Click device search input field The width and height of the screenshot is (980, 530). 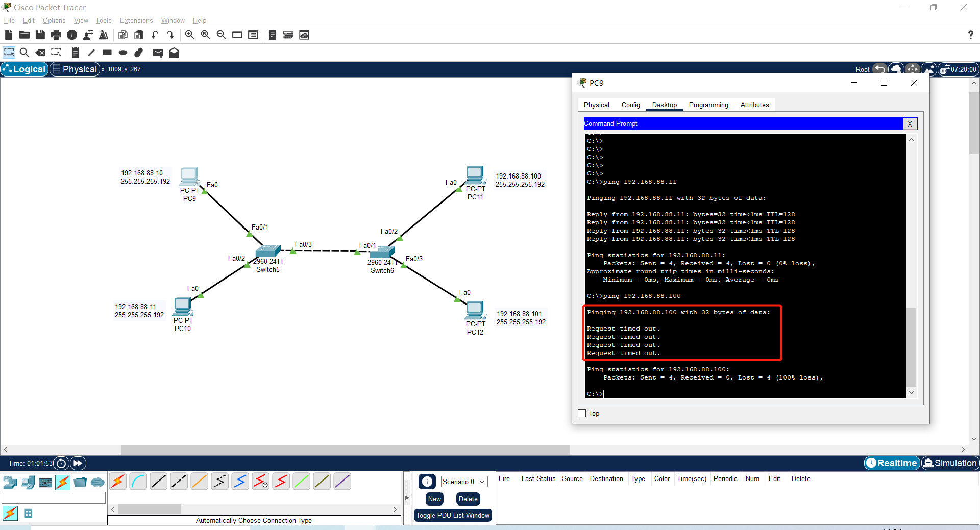54,498
